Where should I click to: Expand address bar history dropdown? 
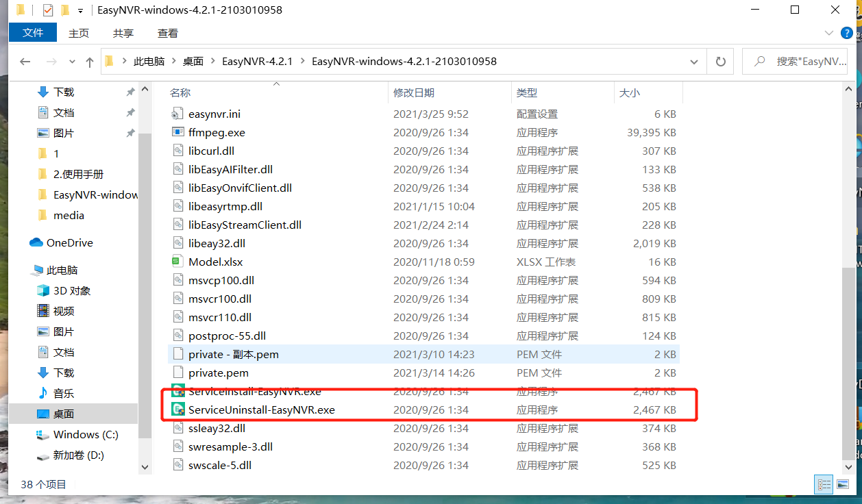coord(693,62)
